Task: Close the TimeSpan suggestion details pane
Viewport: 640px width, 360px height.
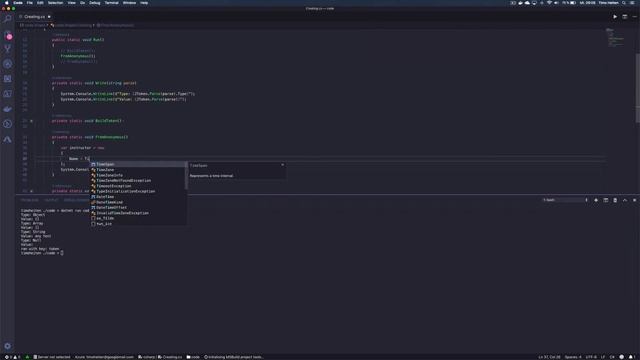Action: pos(282,165)
